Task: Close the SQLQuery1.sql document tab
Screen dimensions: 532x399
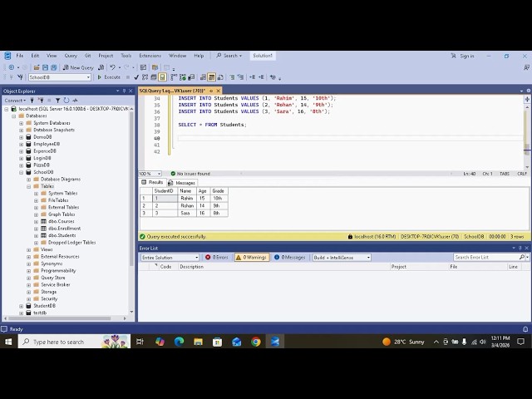Action: 218,91
